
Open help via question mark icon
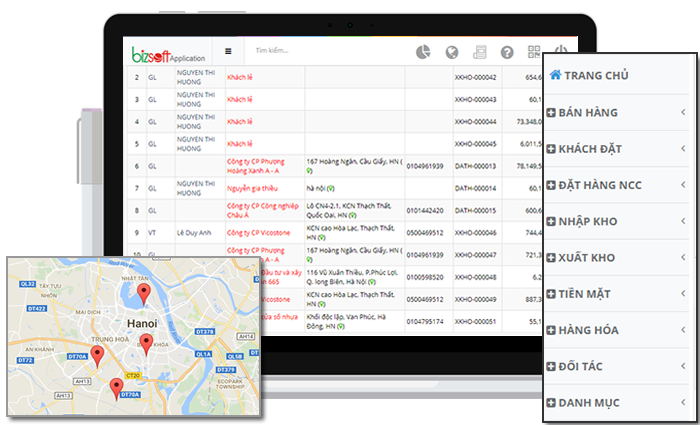click(x=507, y=52)
